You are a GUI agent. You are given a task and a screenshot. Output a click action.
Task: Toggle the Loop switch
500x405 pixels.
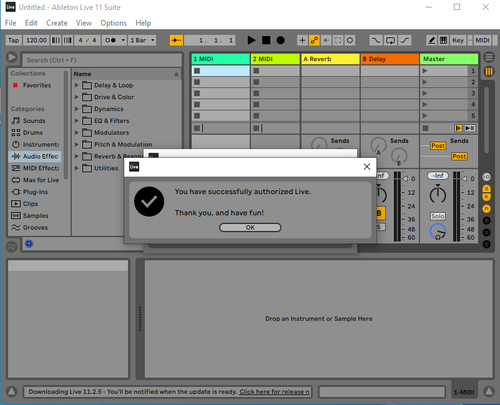pyautogui.click(x=390, y=40)
